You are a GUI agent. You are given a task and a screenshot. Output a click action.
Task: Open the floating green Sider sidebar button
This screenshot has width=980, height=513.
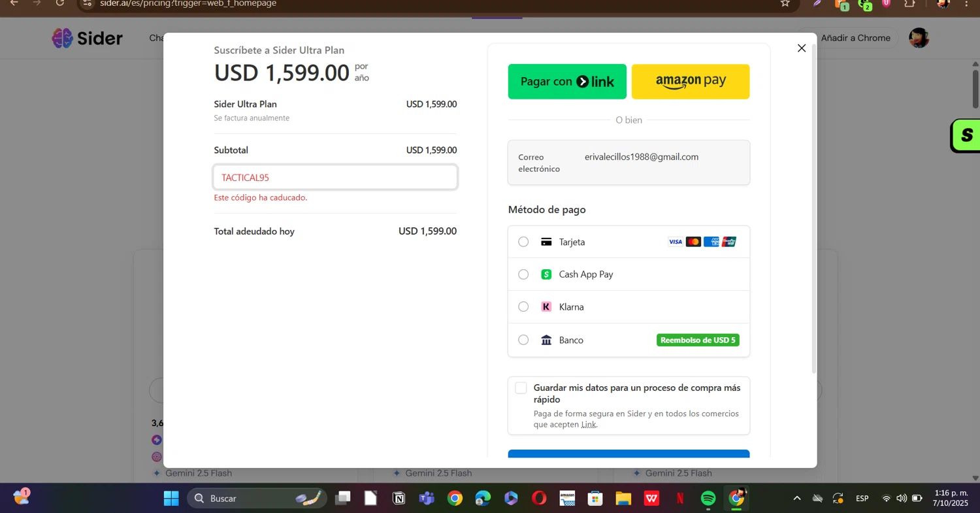966,135
